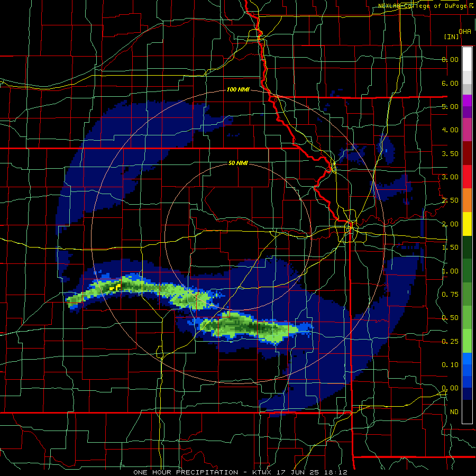Click the "3.50" scale value
The image size is (476, 476).
click(x=450, y=153)
